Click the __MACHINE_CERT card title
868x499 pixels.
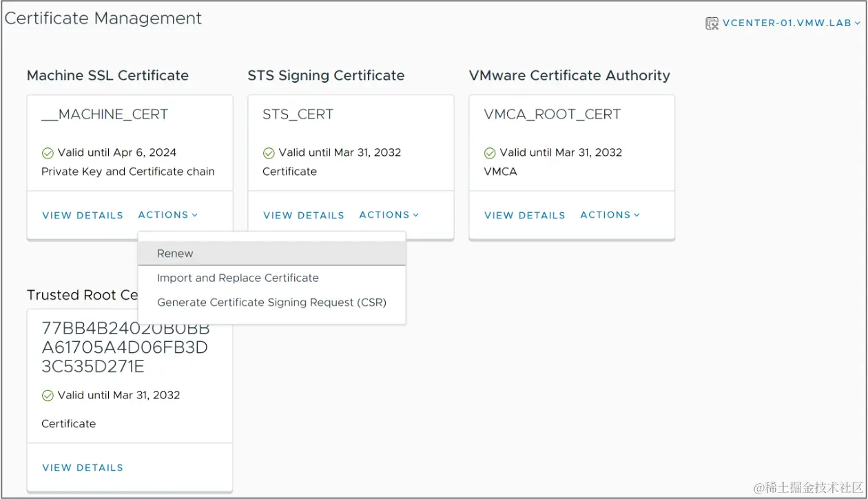[105, 114]
